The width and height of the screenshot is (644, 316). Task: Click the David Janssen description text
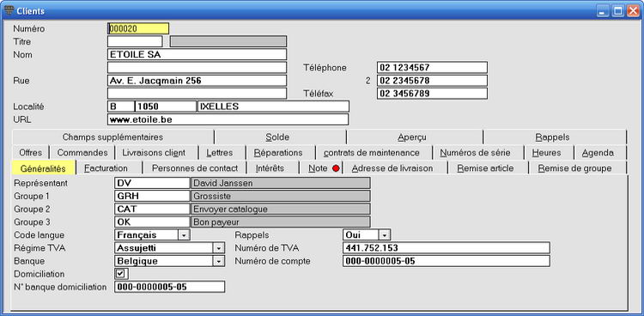click(223, 183)
